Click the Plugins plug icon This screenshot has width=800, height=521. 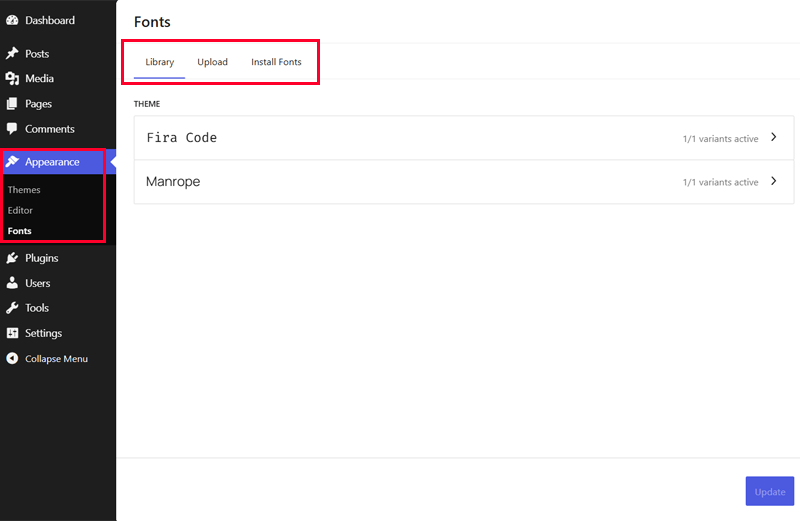click(x=12, y=258)
